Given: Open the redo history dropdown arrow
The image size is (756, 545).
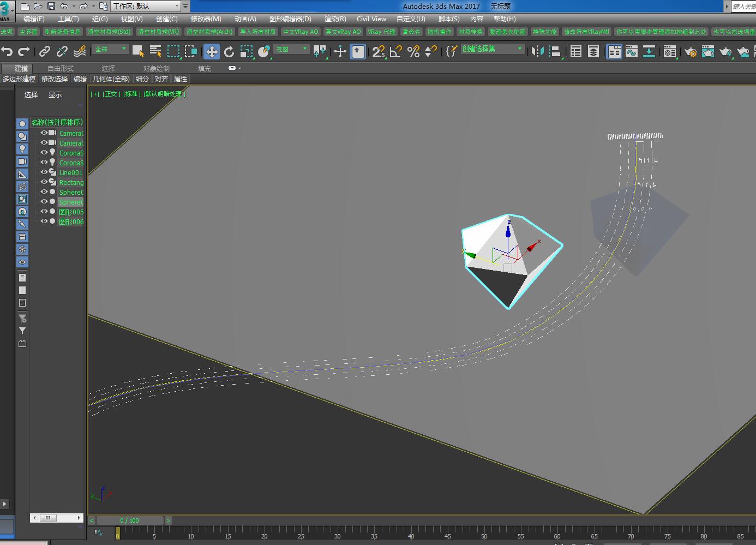Looking at the screenshot, I should click(x=93, y=6).
